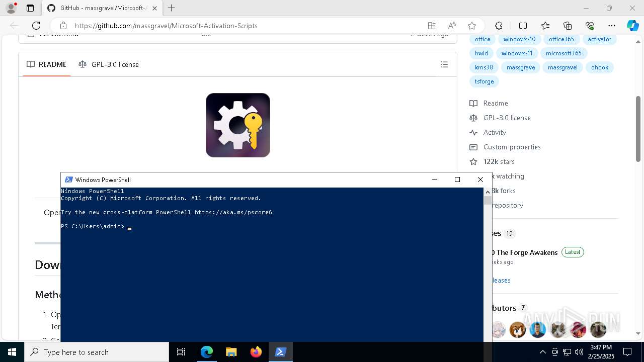The width and height of the screenshot is (644, 362).
Task: Open File Explorer from taskbar
Action: [x=231, y=352]
